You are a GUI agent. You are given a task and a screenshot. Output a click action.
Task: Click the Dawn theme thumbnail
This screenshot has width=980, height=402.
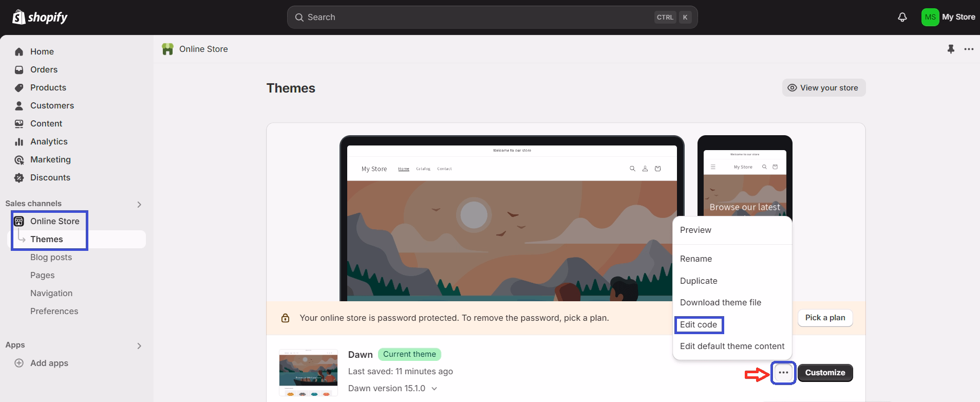308,373
